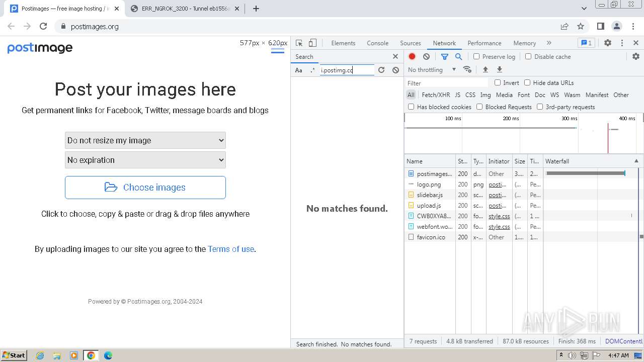This screenshot has height=362, width=644.
Task: Open DevTools settings gear
Action: tap(608, 43)
